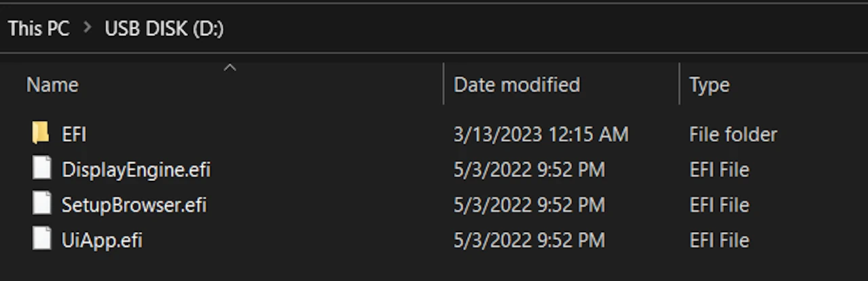This screenshot has height=281, width=868.
Task: Select the UiApp.efi file name
Action: point(102,240)
